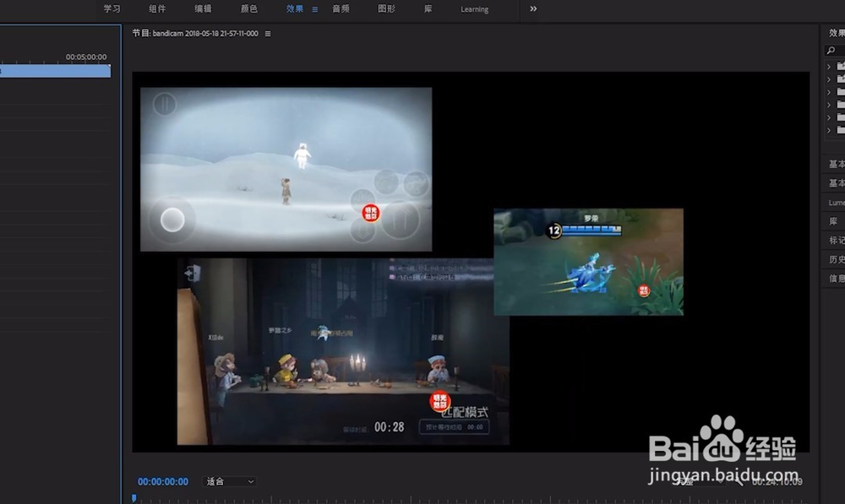Show overflow workspaces with the double-arrow icon

coord(533,8)
